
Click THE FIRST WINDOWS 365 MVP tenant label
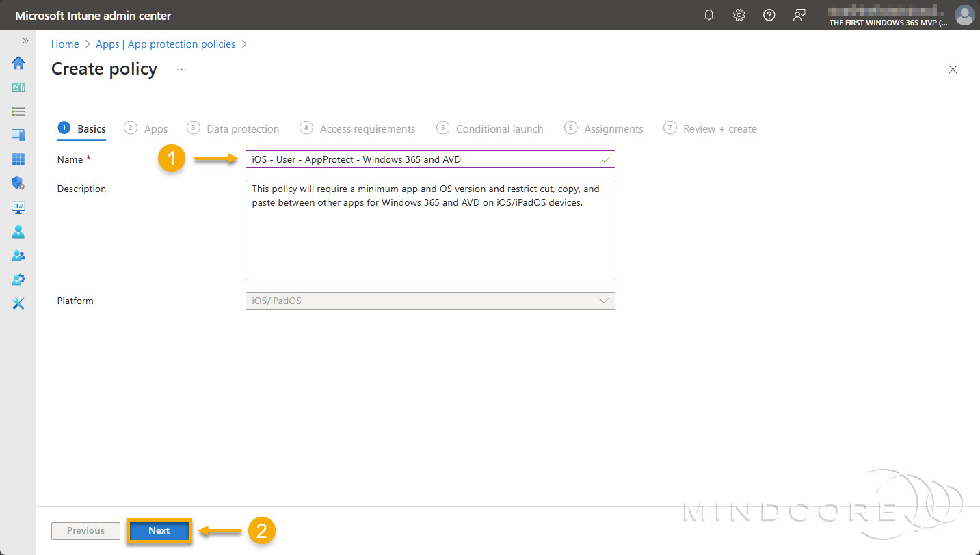(888, 23)
